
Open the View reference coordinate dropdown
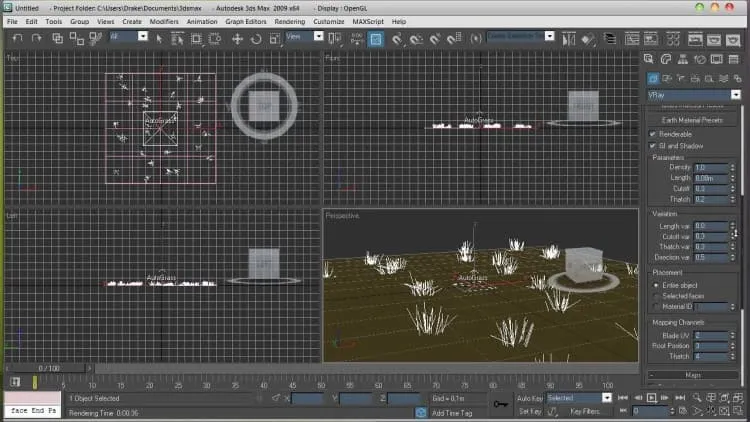click(x=319, y=36)
